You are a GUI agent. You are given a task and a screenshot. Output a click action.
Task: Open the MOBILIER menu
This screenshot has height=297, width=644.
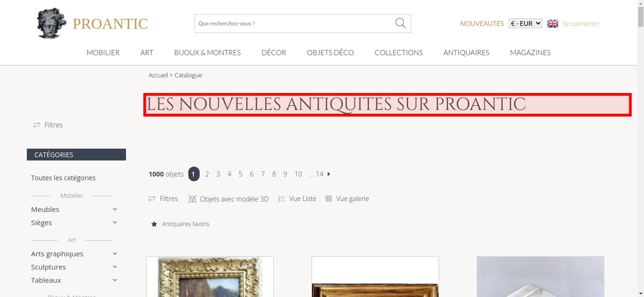click(103, 52)
